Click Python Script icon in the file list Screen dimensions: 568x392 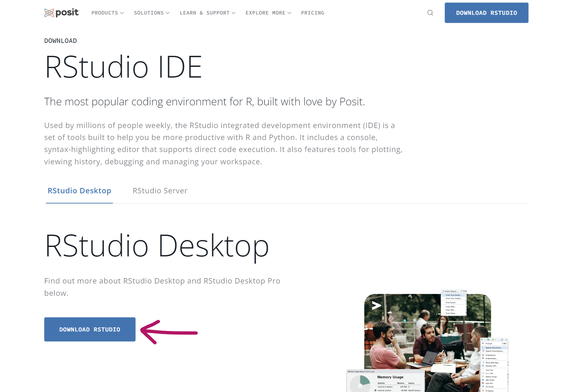click(x=483, y=377)
